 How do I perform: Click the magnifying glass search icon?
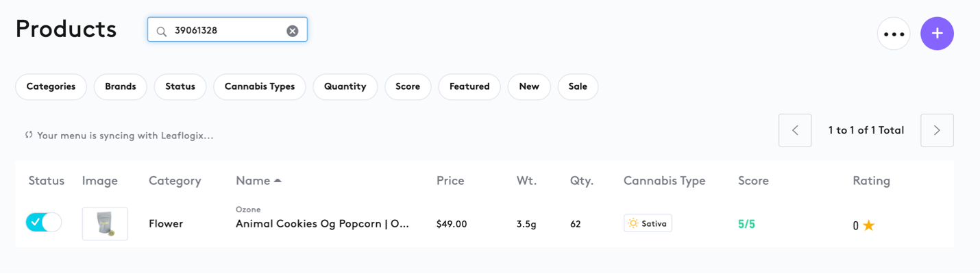[x=162, y=31]
